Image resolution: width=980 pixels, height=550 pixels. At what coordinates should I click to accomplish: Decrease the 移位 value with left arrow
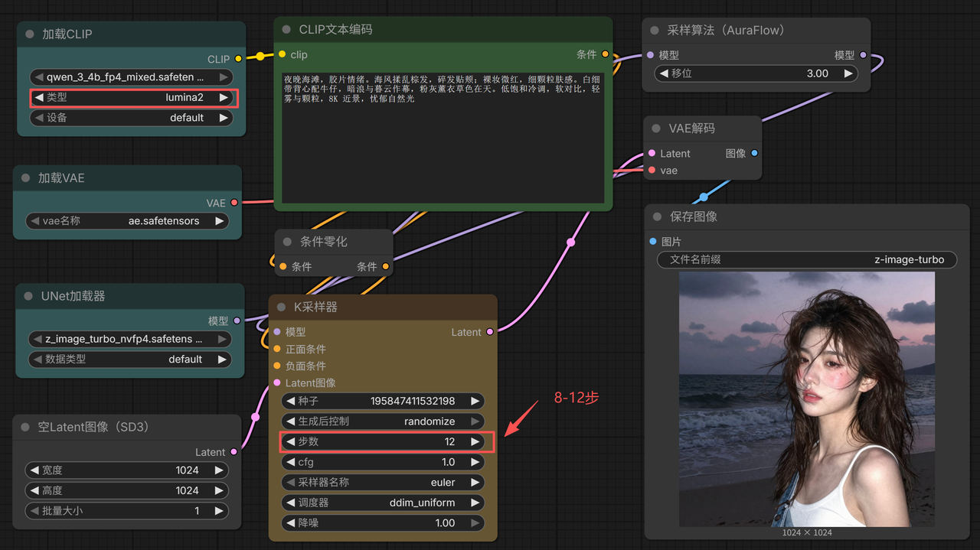[665, 73]
